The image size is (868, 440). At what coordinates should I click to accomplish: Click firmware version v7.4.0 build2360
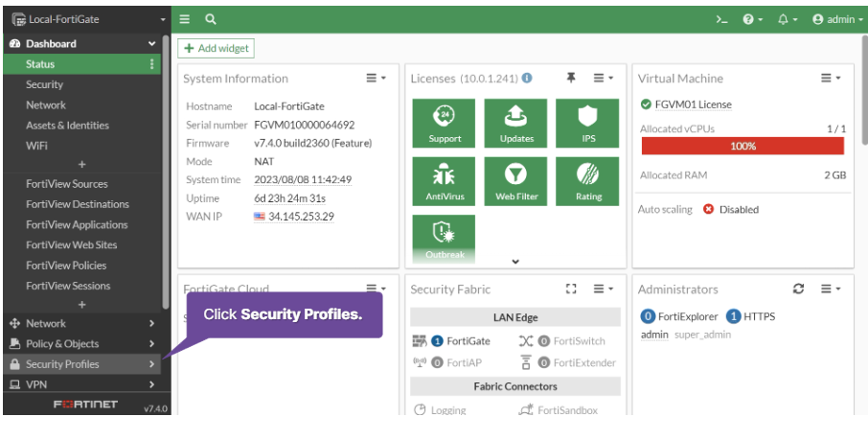tap(312, 144)
